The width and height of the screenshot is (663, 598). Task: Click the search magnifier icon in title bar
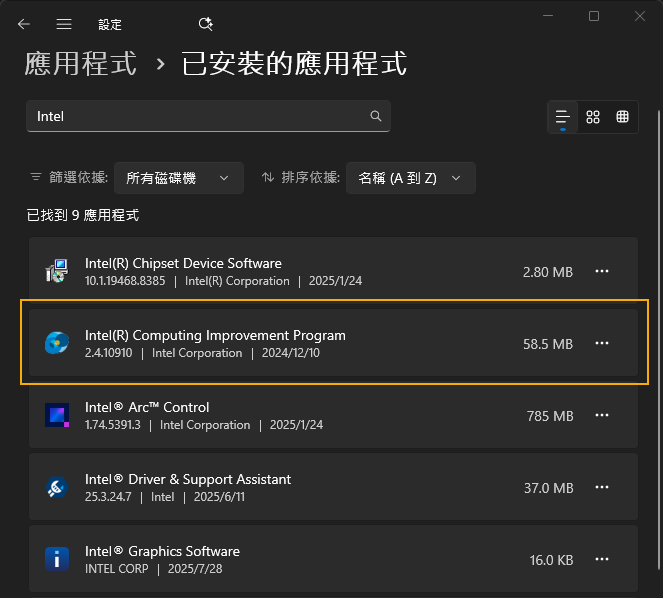[206, 24]
